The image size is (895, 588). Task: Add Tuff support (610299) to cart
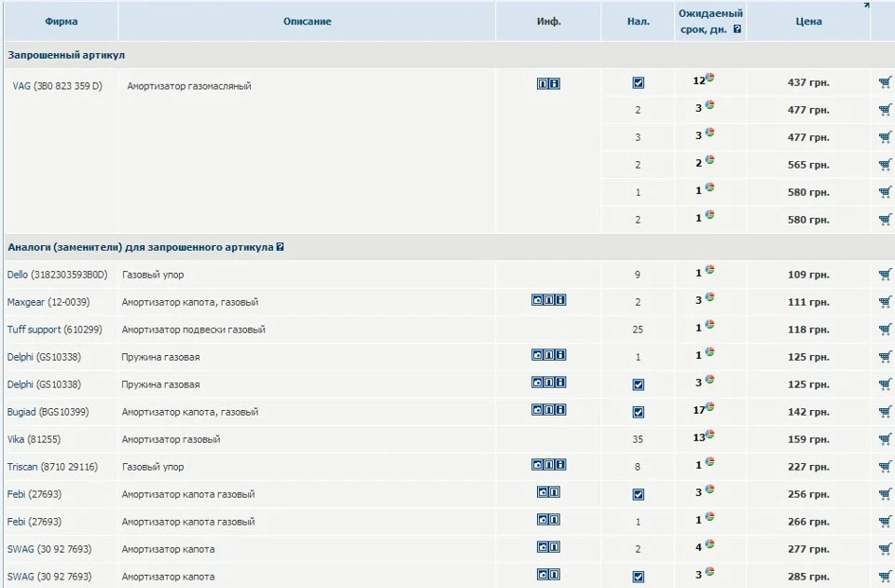pos(885,330)
